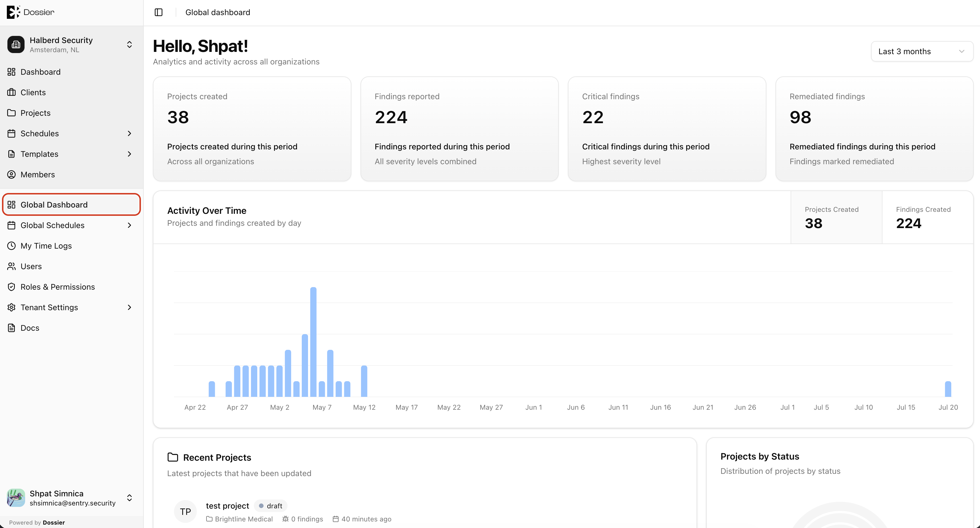Click the Global Schedules calendar icon
The image size is (980, 528).
[x=11, y=225]
